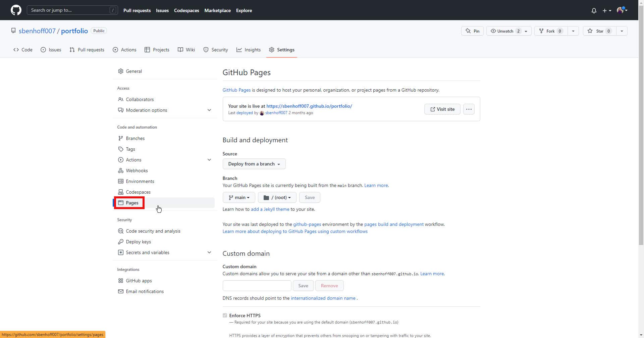Click the Search or jump to field
644x338 pixels.
pyautogui.click(x=72, y=10)
